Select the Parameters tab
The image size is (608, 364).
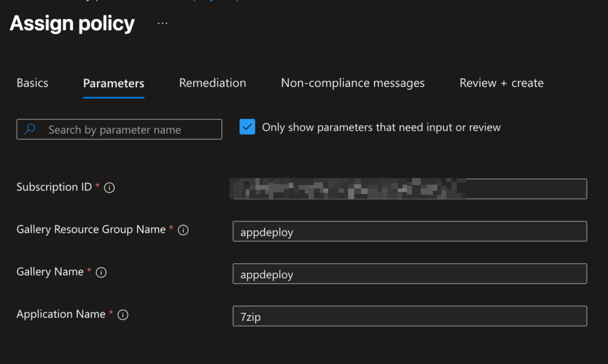click(113, 84)
